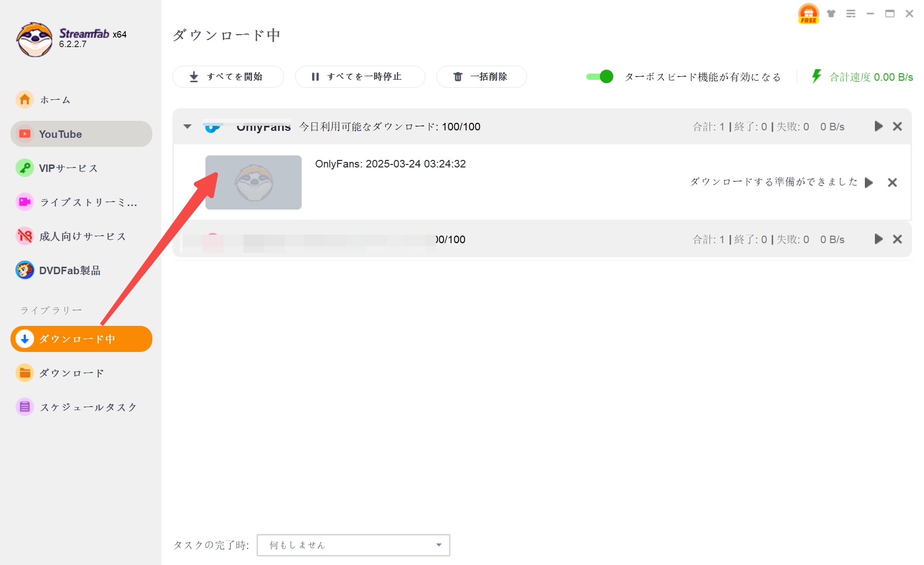Open 成人向けサービス section
Viewport: 924px width, 565px height.
(81, 236)
